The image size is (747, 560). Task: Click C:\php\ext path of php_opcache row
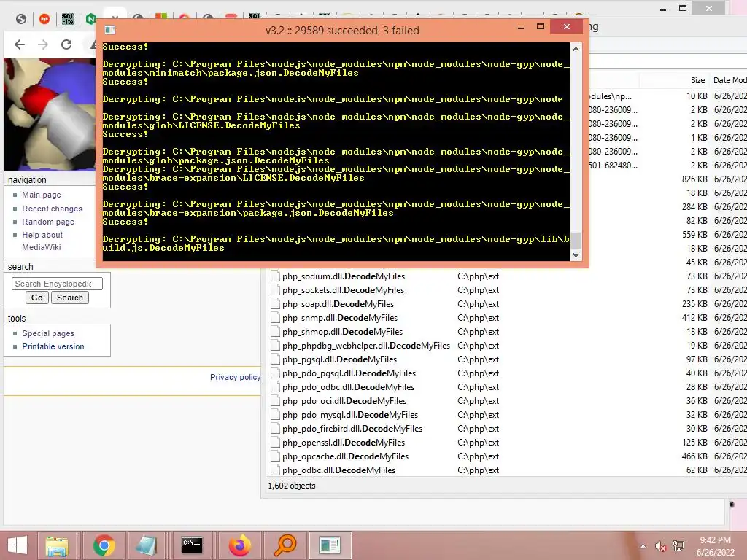point(478,456)
